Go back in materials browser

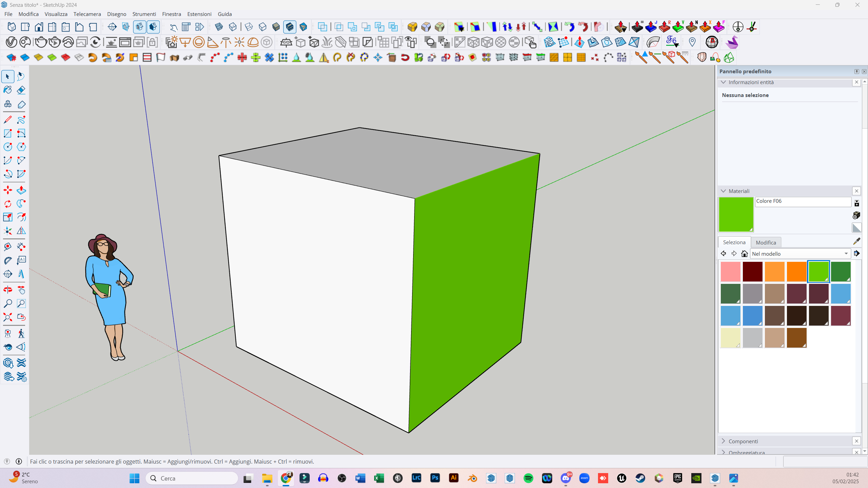click(724, 254)
